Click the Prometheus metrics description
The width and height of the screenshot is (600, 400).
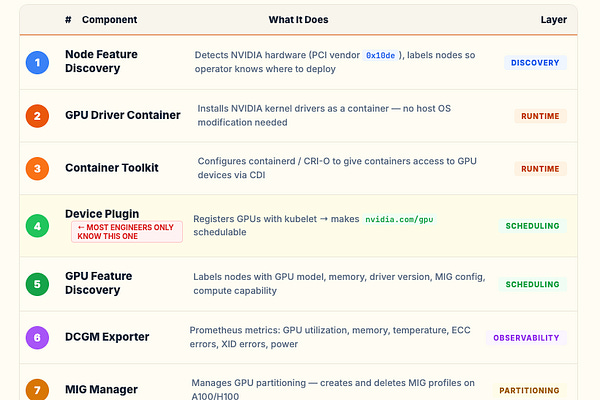tap(330, 337)
